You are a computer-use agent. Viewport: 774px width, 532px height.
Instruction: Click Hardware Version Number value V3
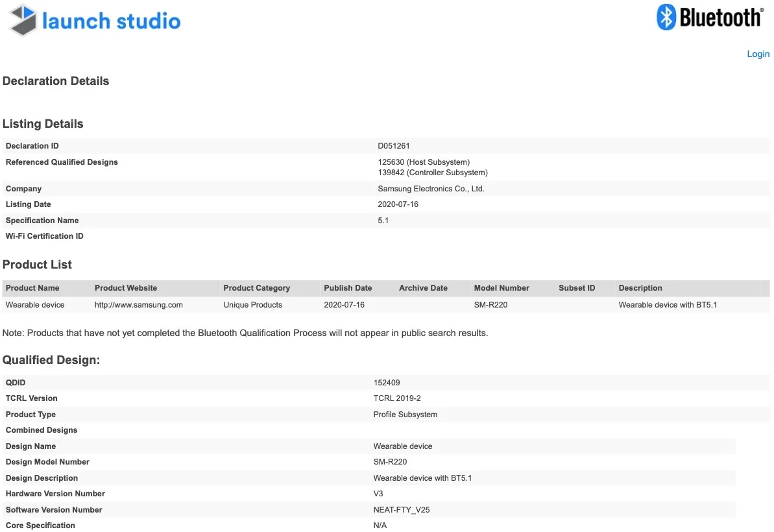pos(378,493)
